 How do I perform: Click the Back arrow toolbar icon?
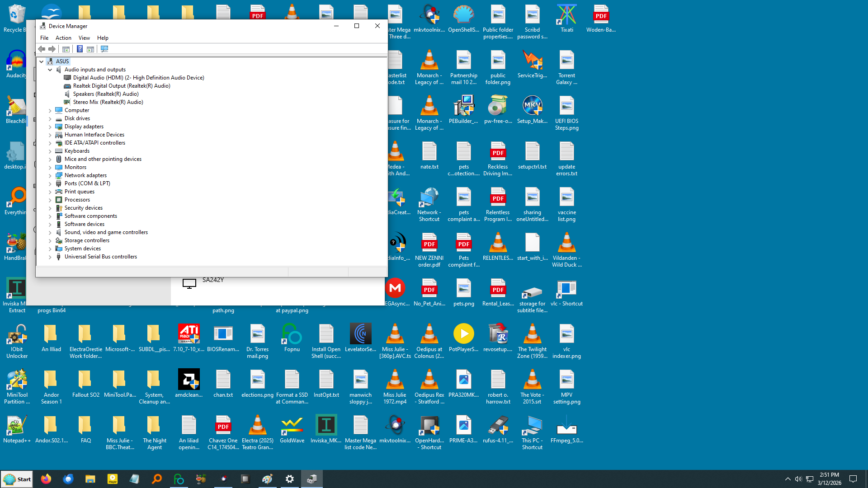(x=42, y=49)
